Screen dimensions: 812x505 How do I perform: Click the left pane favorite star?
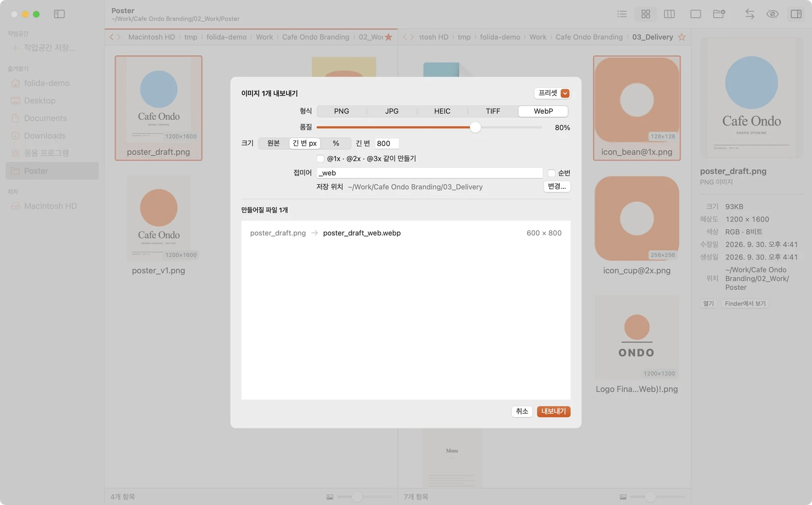(389, 37)
